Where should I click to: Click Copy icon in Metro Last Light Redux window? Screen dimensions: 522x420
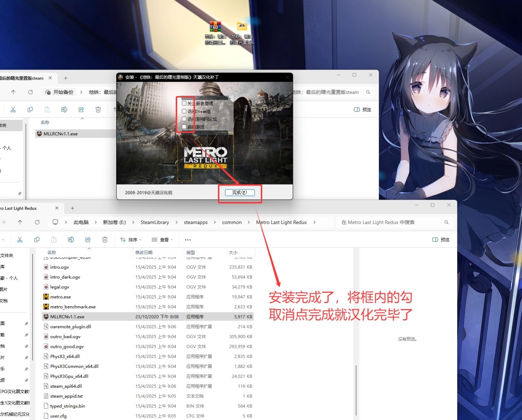37,240
